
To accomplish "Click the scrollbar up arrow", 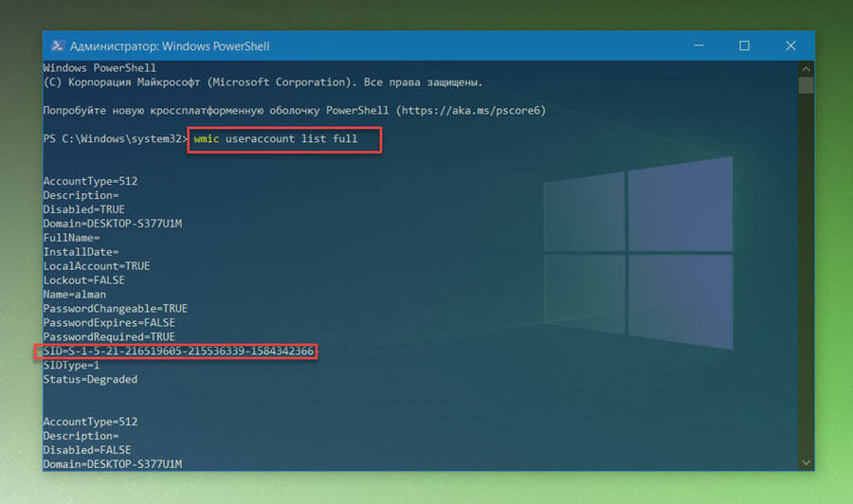I will click(806, 69).
